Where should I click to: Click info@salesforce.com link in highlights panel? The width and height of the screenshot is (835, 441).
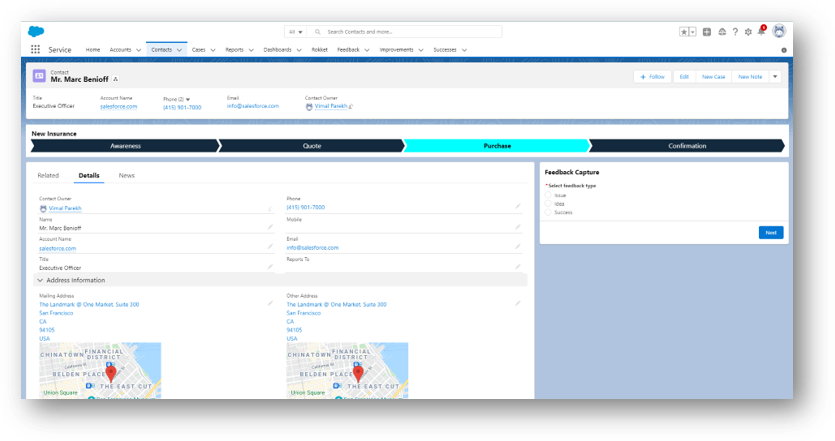[x=252, y=106]
